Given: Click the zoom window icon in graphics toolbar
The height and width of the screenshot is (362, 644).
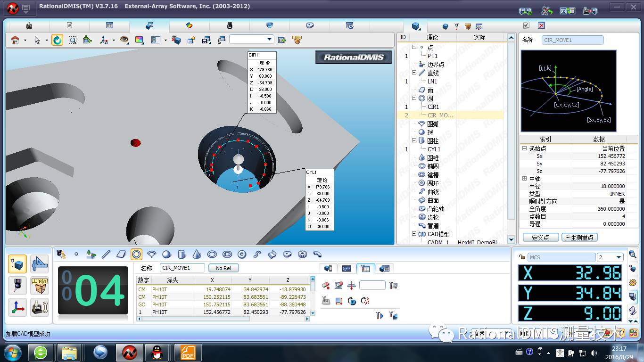Looking at the screenshot, I should pos(72,40).
